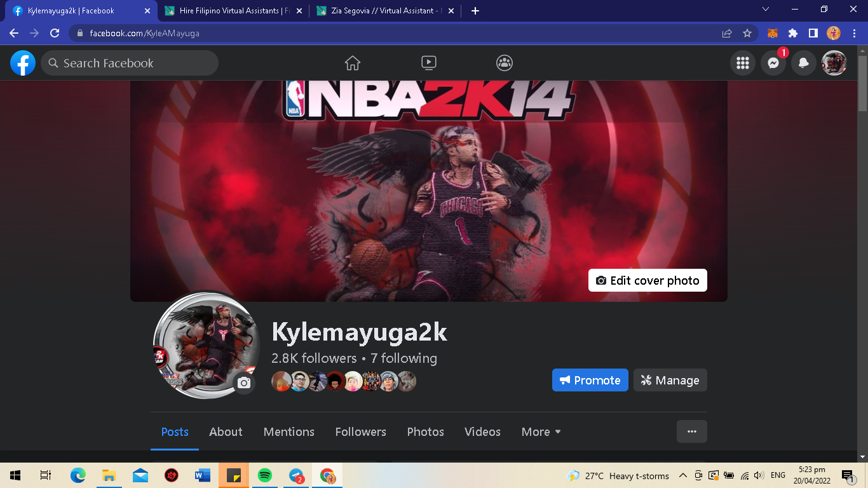Open Task View on the taskbar

(x=46, y=475)
